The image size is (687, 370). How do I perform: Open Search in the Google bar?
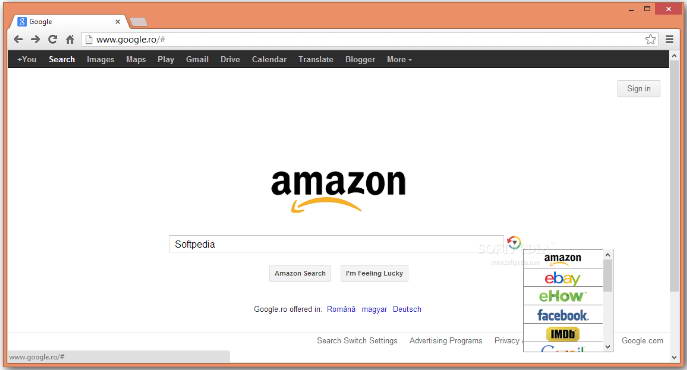(62, 59)
